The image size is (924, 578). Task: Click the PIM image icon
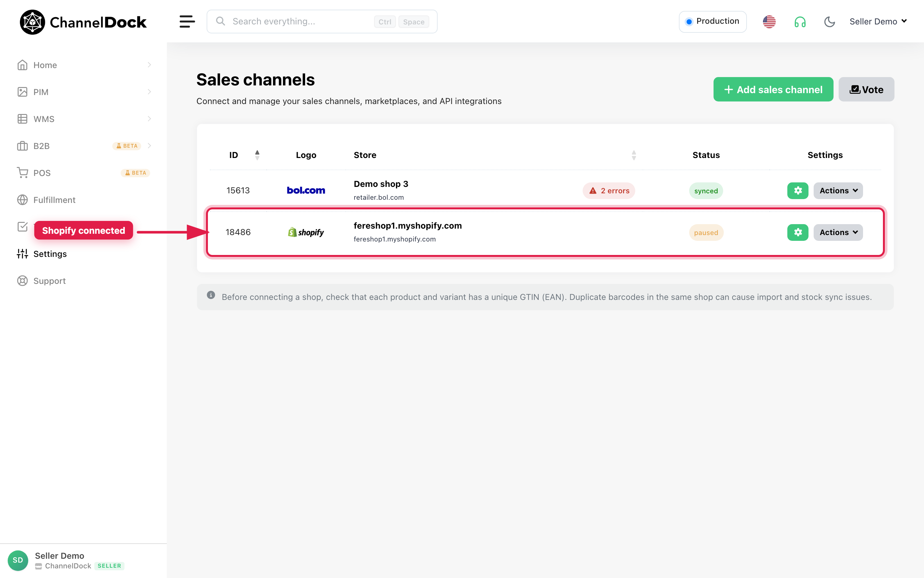tap(22, 92)
